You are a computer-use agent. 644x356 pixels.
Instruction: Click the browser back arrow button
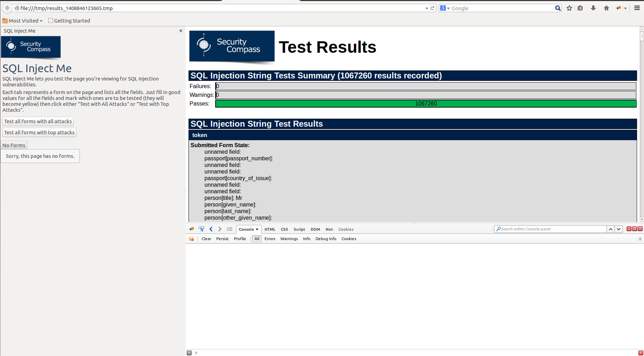(x=7, y=8)
